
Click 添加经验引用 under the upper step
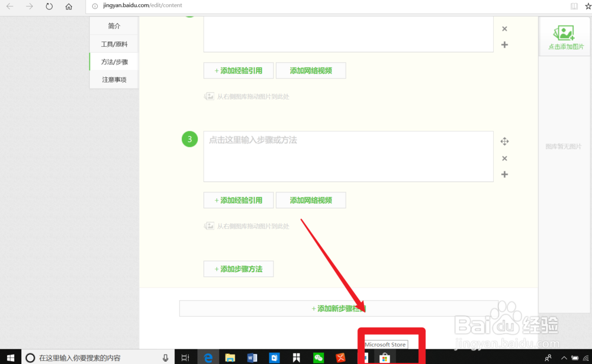click(238, 70)
